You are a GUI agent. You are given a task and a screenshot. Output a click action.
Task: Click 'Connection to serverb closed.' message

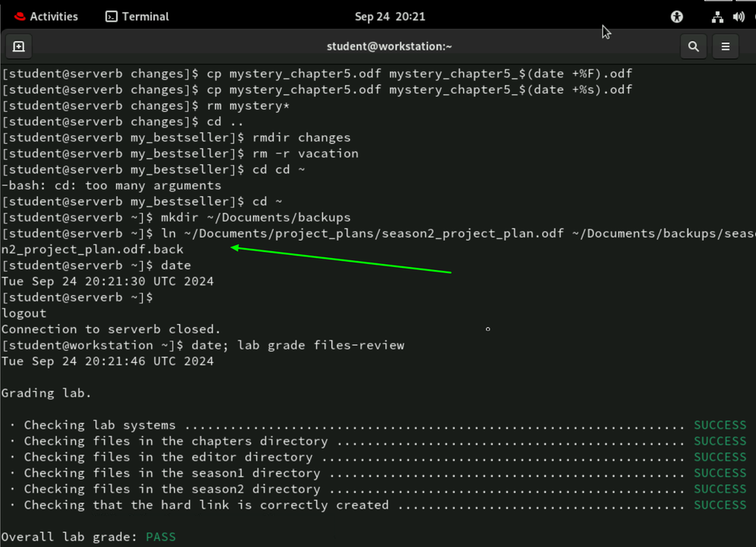coord(111,329)
